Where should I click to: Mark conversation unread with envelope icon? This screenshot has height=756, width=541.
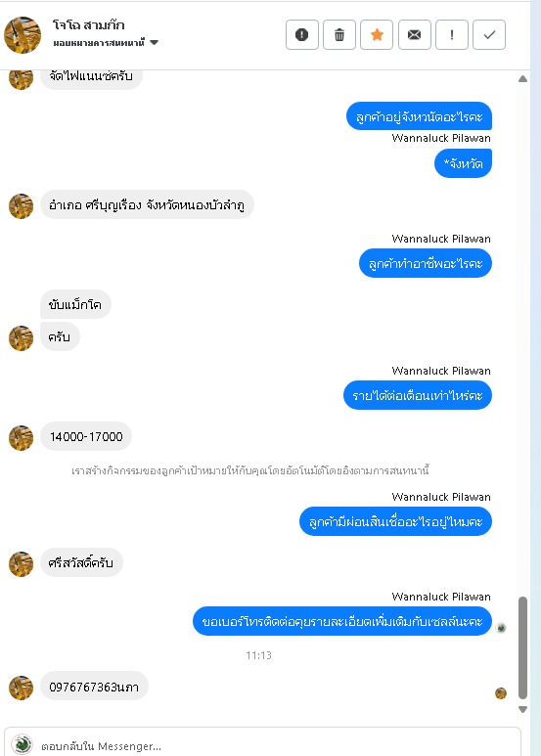(x=414, y=34)
